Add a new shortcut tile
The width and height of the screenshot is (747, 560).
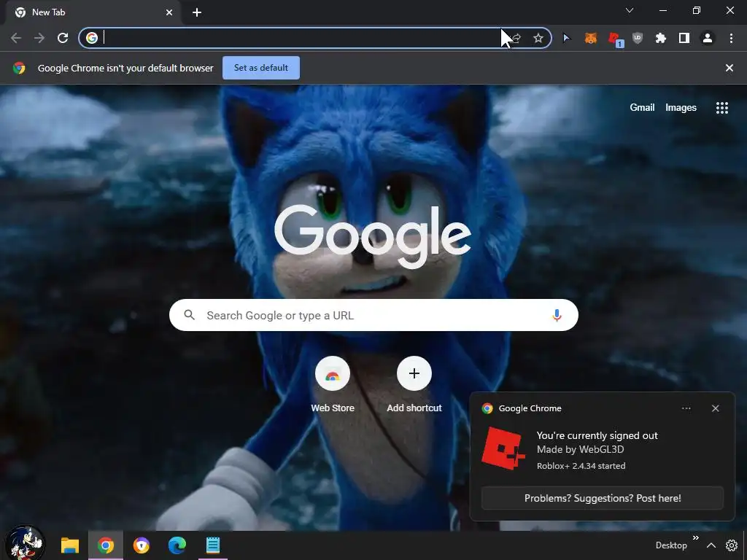(414, 384)
